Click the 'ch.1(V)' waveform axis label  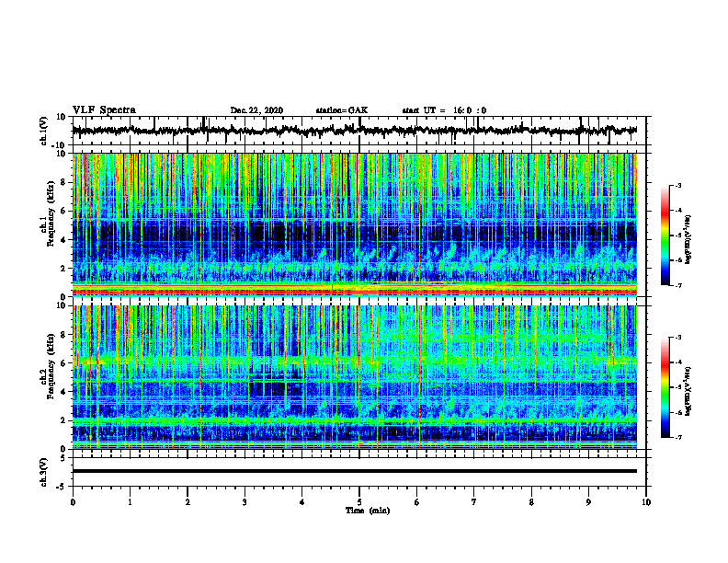tap(44, 131)
